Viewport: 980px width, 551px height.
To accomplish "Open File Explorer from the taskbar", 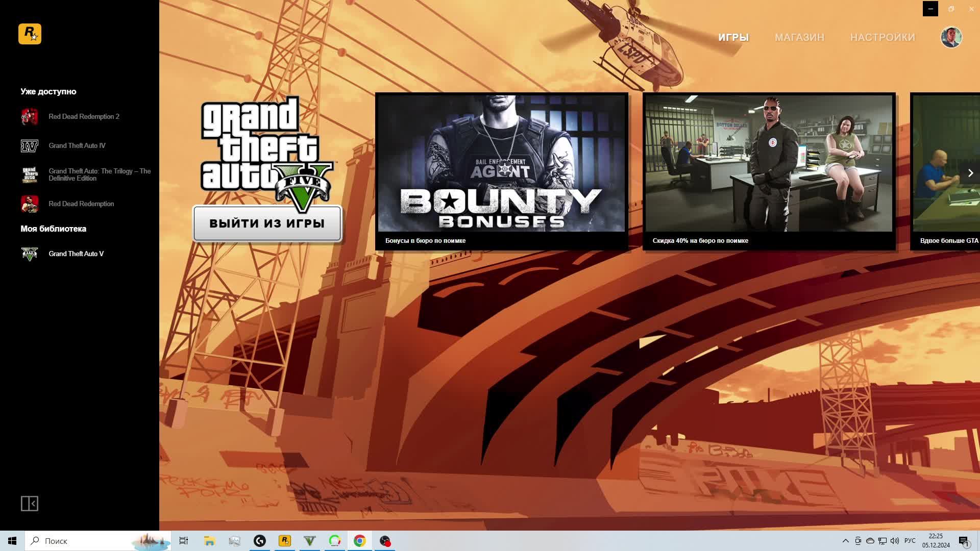I will coord(209,541).
